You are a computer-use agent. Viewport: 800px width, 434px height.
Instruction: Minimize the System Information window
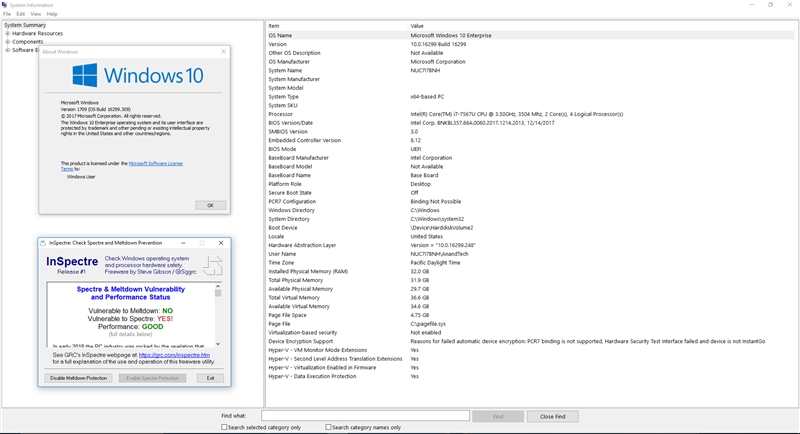click(x=752, y=5)
